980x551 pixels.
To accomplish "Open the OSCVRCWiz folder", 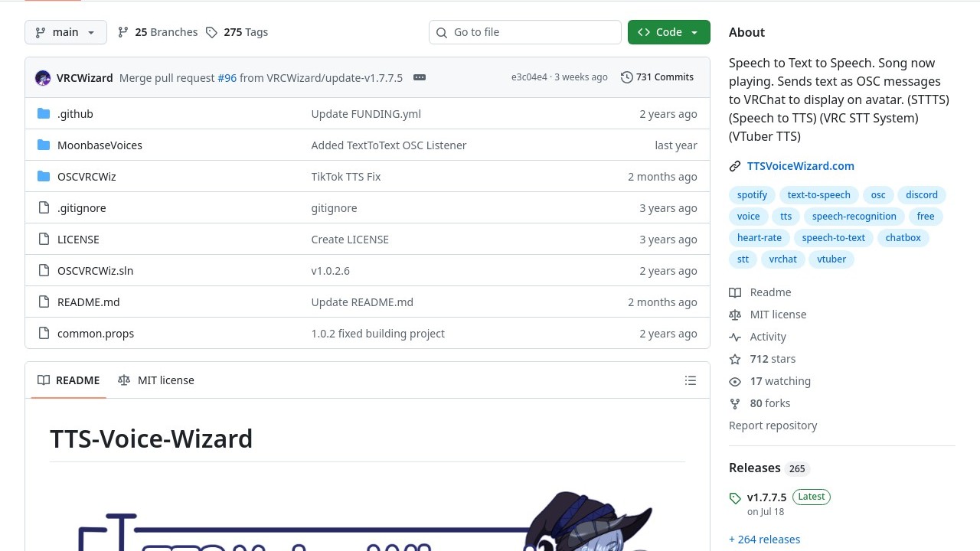I will click(87, 177).
